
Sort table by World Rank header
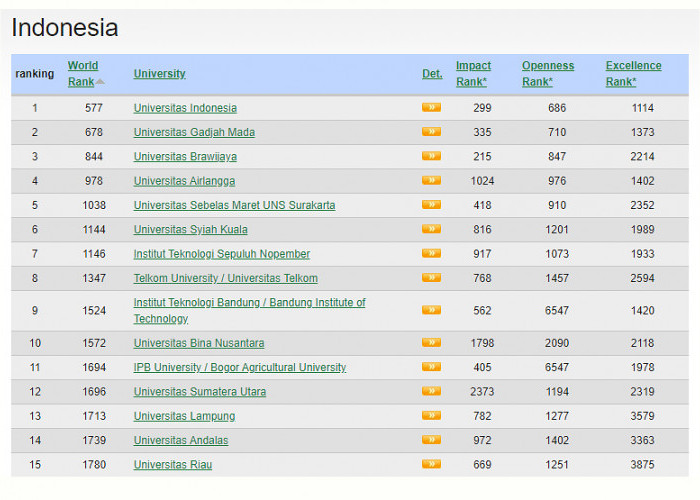[83, 74]
